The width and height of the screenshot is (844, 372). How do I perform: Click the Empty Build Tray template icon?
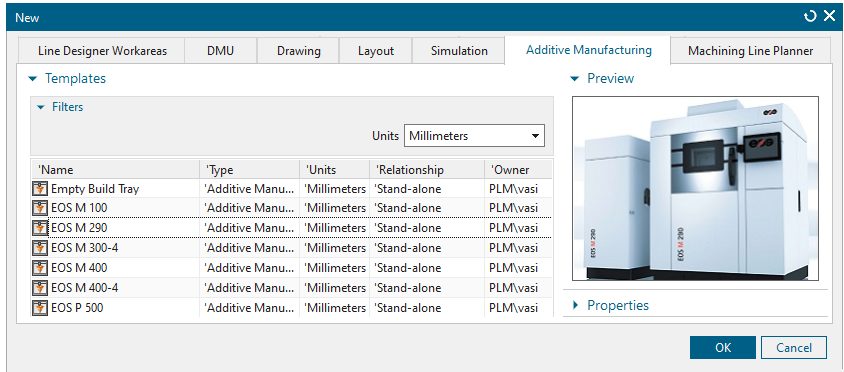[x=40, y=189]
